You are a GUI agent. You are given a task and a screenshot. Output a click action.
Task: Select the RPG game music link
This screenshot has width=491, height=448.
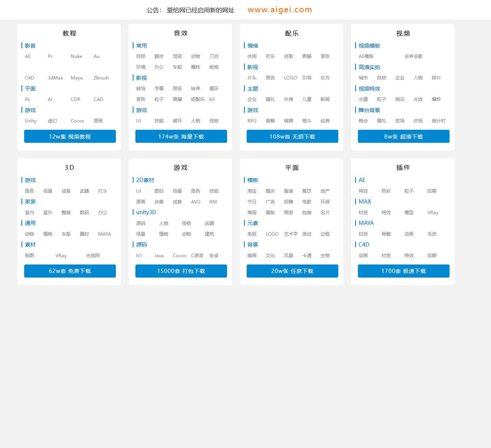pos(252,121)
